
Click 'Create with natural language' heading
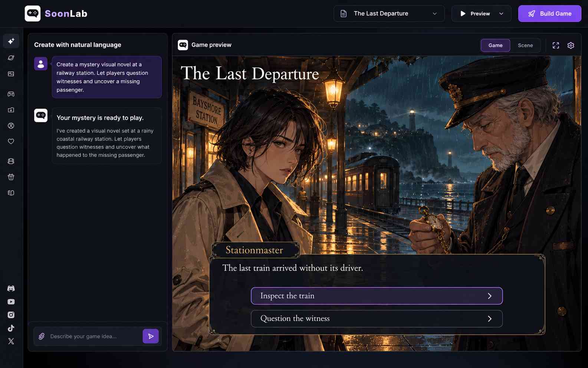(78, 45)
